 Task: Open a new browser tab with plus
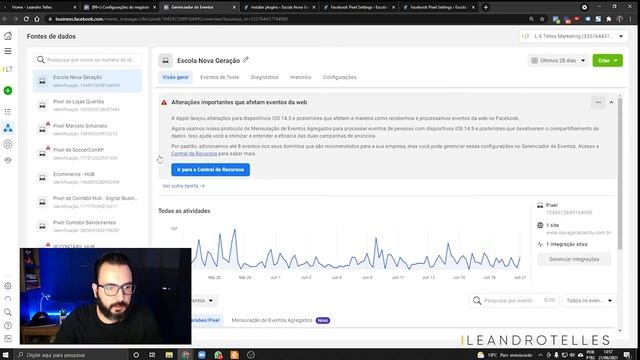pyautogui.click(x=486, y=7)
